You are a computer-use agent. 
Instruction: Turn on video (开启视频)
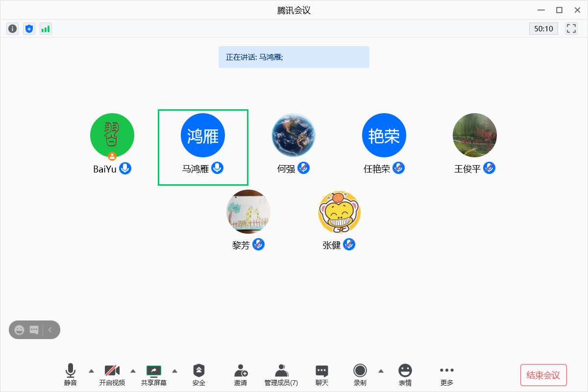112,375
